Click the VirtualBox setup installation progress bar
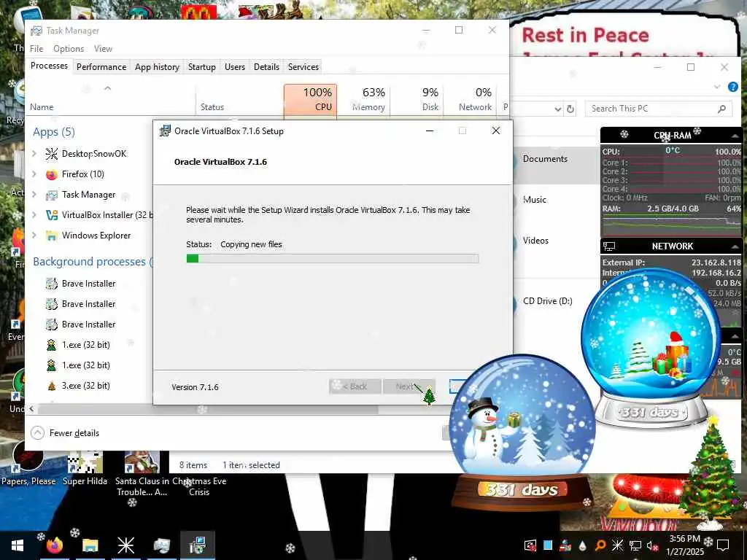Screen dimensions: 747x560 click(x=332, y=259)
